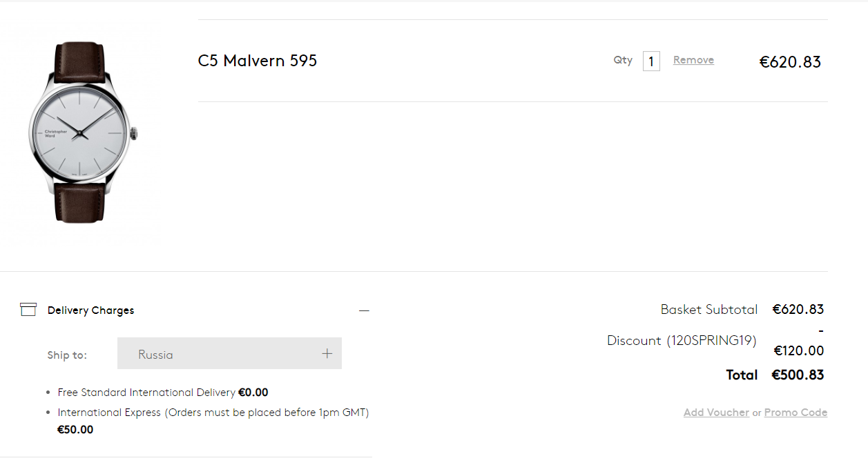
Task: Click the Delivery Charges heading
Action: (90, 310)
